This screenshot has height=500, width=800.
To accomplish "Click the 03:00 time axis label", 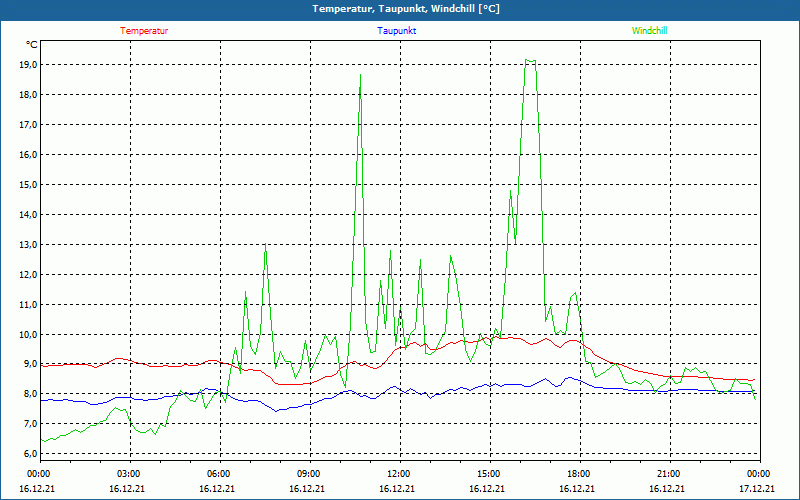I will 129,474.
